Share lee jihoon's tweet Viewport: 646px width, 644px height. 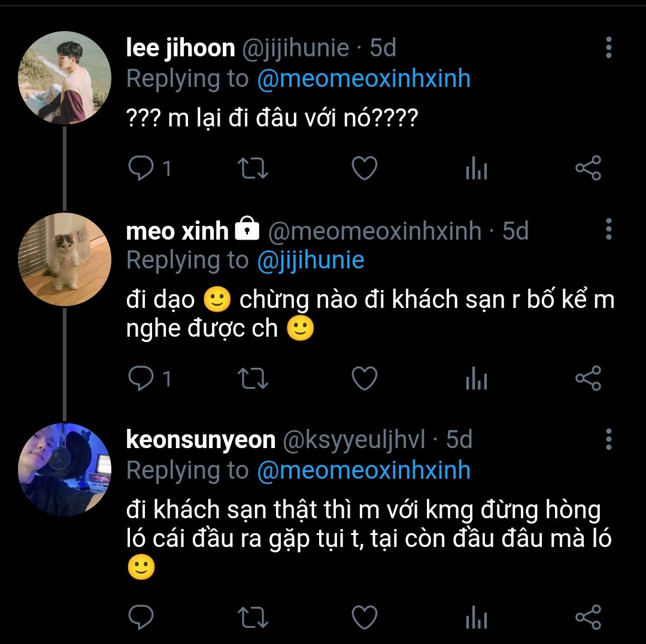click(x=588, y=168)
